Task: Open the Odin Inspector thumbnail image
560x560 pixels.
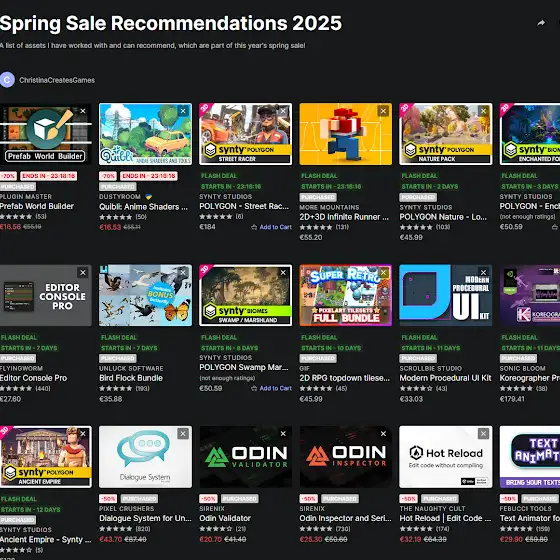Action: click(345, 457)
